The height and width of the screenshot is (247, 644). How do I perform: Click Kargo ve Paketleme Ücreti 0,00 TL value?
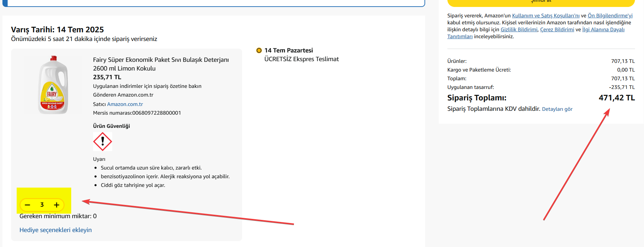point(626,70)
